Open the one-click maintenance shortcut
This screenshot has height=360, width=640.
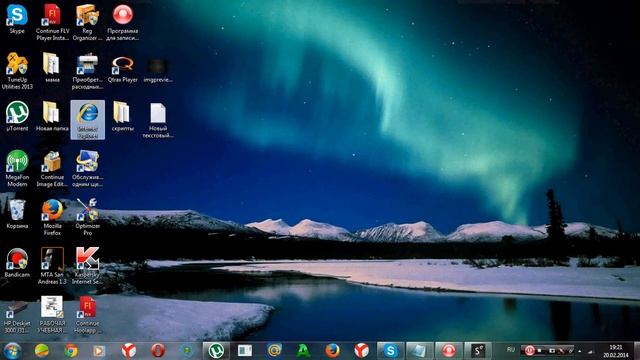87,169
